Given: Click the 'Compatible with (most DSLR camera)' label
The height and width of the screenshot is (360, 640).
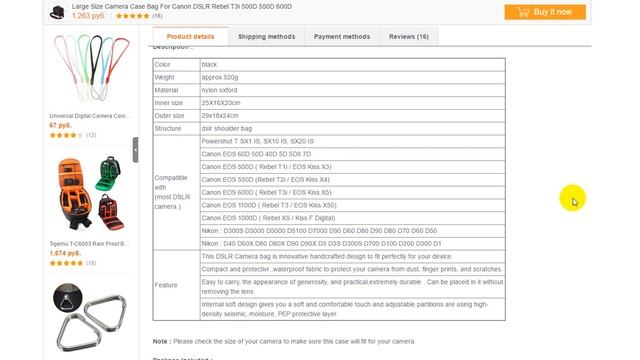Looking at the screenshot, I should [x=172, y=192].
